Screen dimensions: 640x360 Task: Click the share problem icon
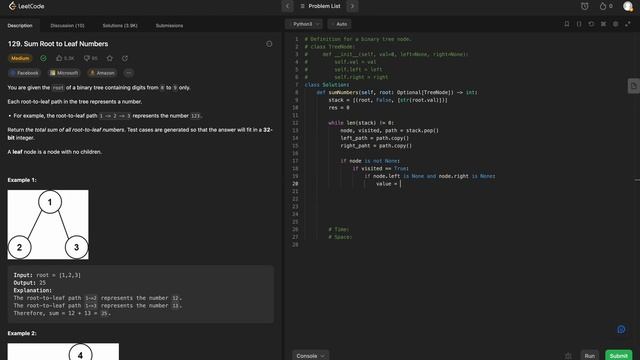pyautogui.click(x=125, y=58)
